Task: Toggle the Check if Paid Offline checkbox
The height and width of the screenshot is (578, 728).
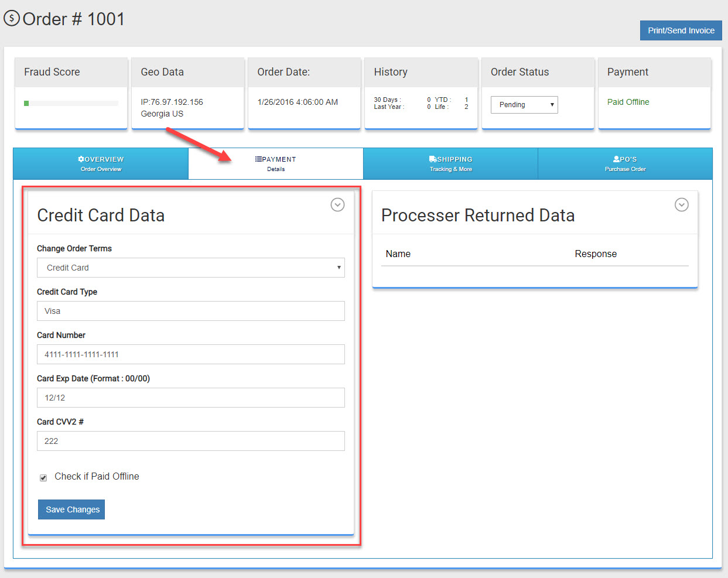Action: click(43, 478)
